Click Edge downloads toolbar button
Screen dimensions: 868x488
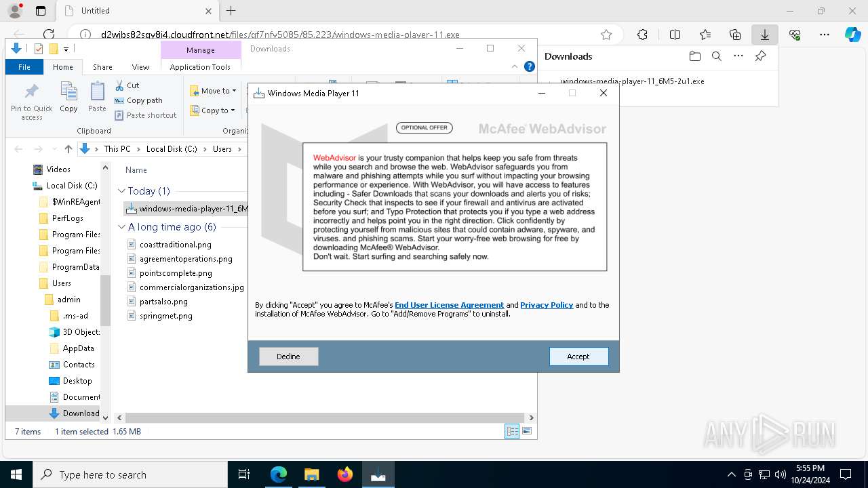[764, 35]
